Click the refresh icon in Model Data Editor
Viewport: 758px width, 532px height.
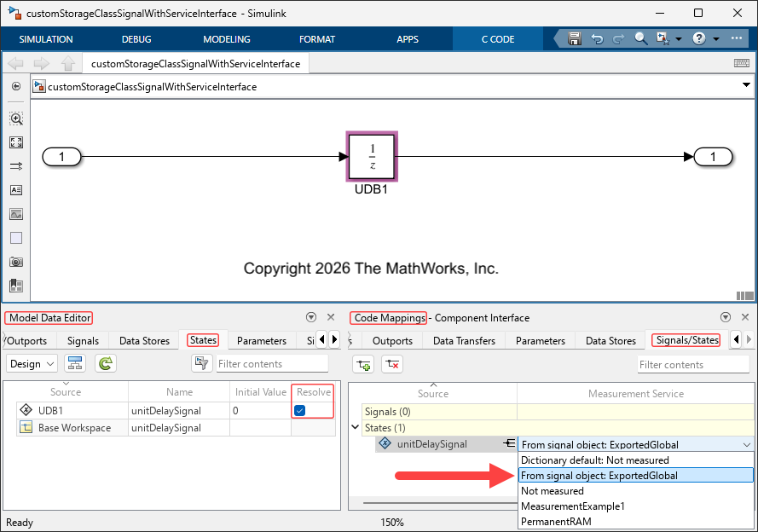tap(105, 364)
